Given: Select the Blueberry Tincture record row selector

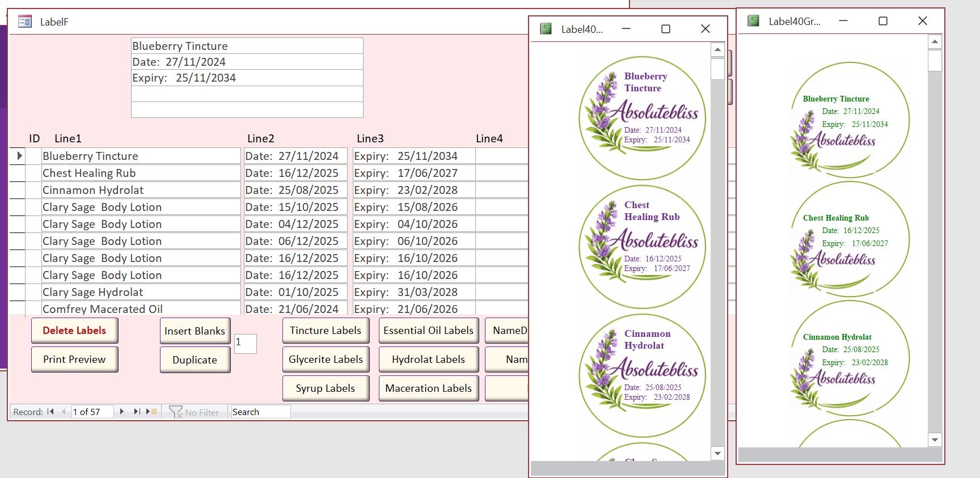Looking at the screenshot, I should click(18, 156).
